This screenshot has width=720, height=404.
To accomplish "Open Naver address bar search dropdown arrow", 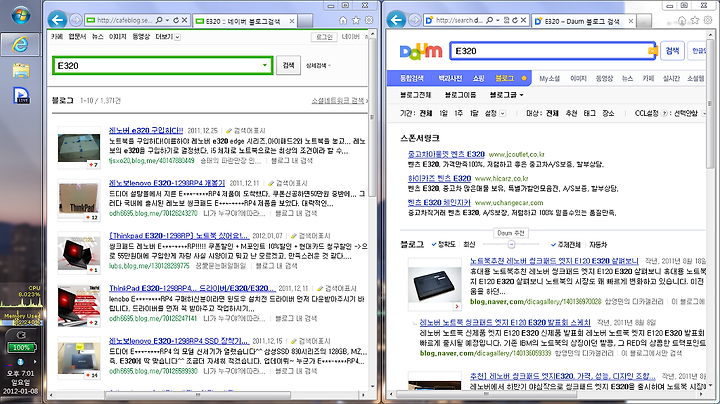I will (167, 20).
